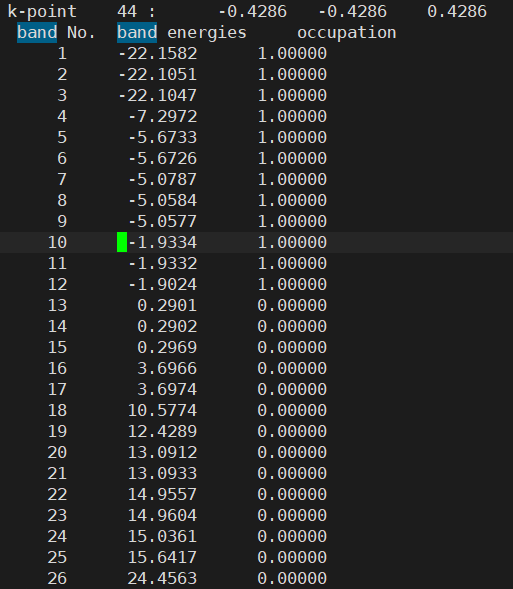Click energy value -22.1582
This screenshot has height=589, width=513.
click(157, 54)
